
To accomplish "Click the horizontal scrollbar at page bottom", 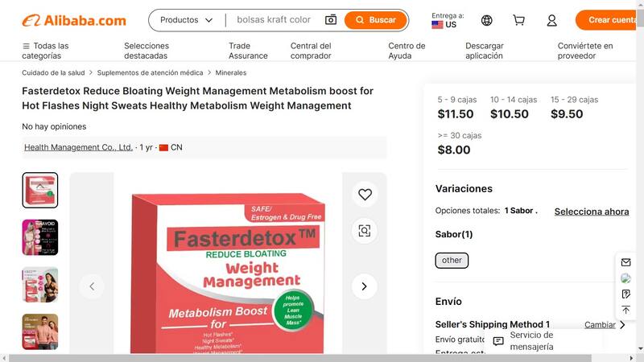I will [299, 358].
